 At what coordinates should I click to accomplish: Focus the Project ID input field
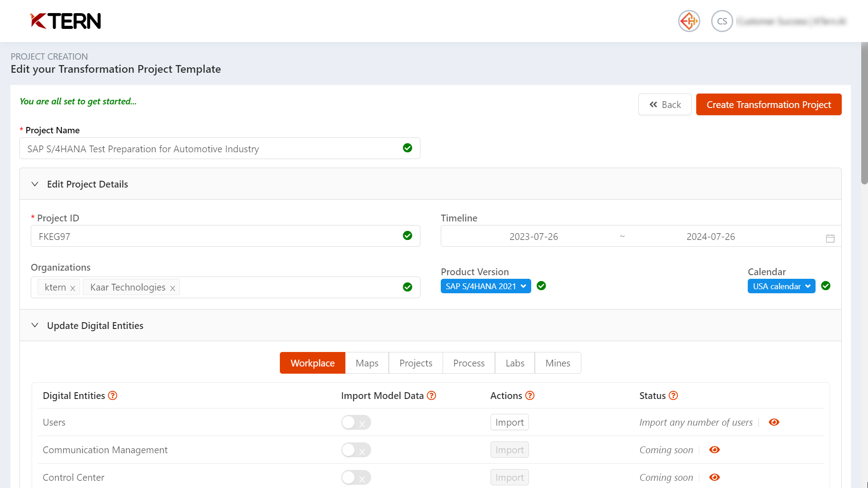[x=225, y=236]
